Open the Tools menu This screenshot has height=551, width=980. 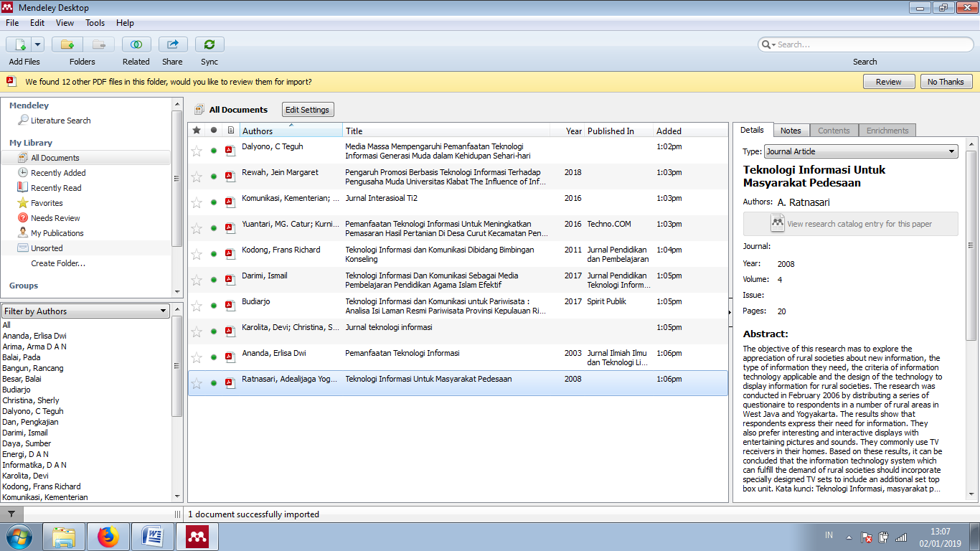pos(95,23)
